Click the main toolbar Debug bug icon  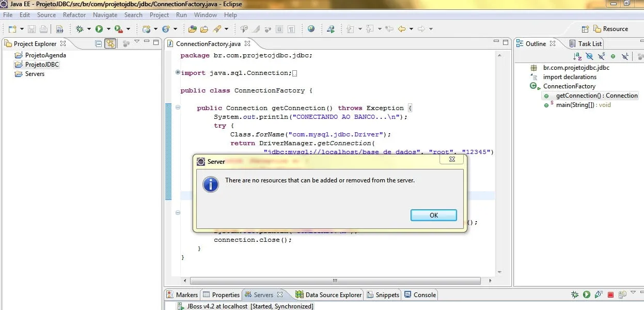pyautogui.click(x=80, y=29)
